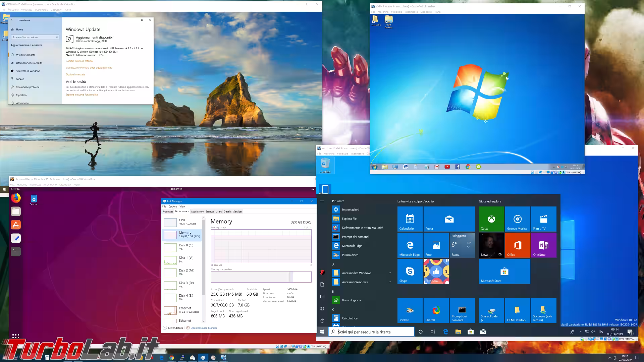Expand the Accessori Windows folder
This screenshot has height=362, width=644.
355,282
